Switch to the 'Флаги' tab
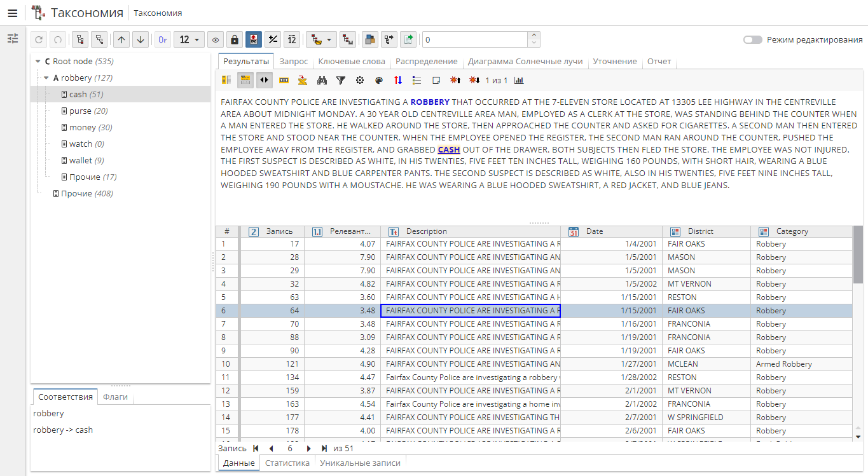Image resolution: width=868 pixels, height=476 pixels. (115, 397)
